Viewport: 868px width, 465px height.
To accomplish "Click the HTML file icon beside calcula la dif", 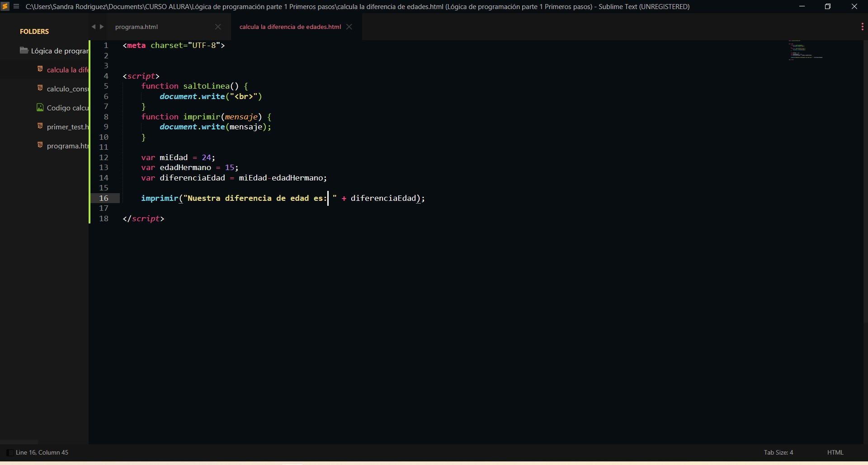I will click(x=40, y=69).
